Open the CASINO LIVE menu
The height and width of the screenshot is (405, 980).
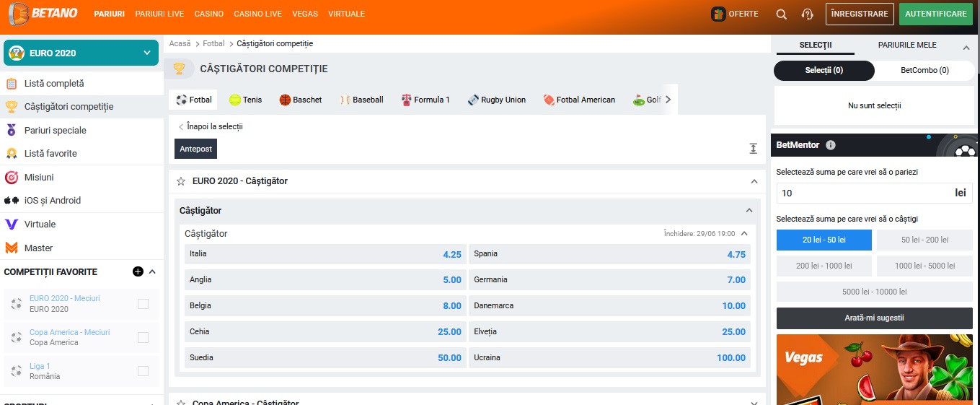(258, 14)
